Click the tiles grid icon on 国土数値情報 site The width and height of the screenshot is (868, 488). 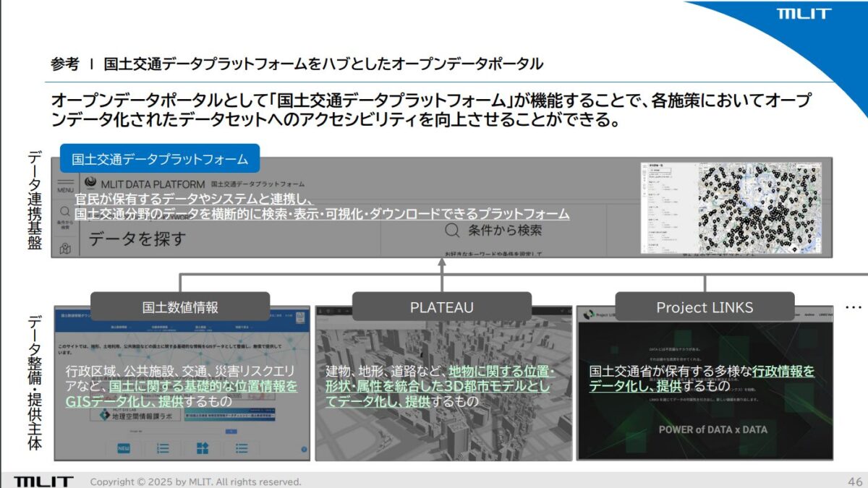pos(202,448)
